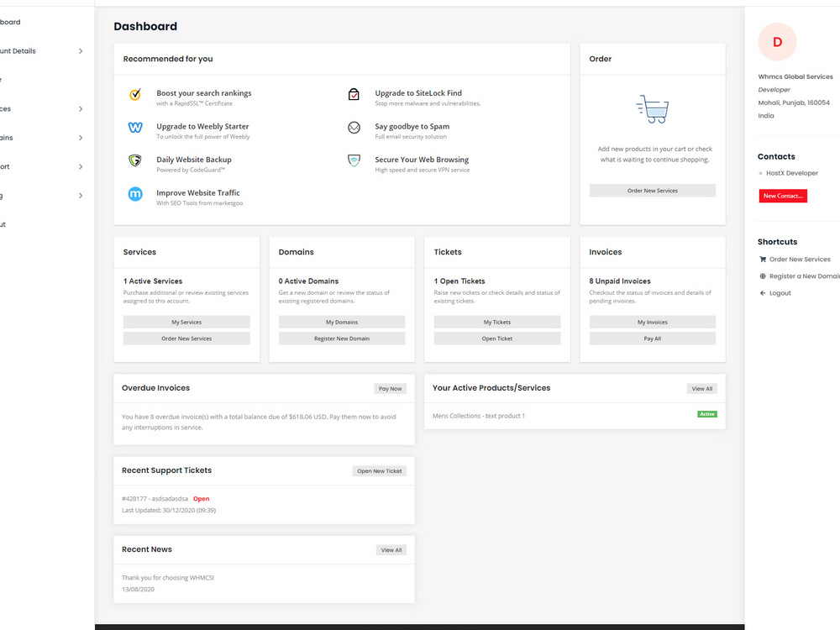This screenshot has height=630, width=840.
Task: Click Order New Services button in Order panel
Action: click(x=653, y=191)
